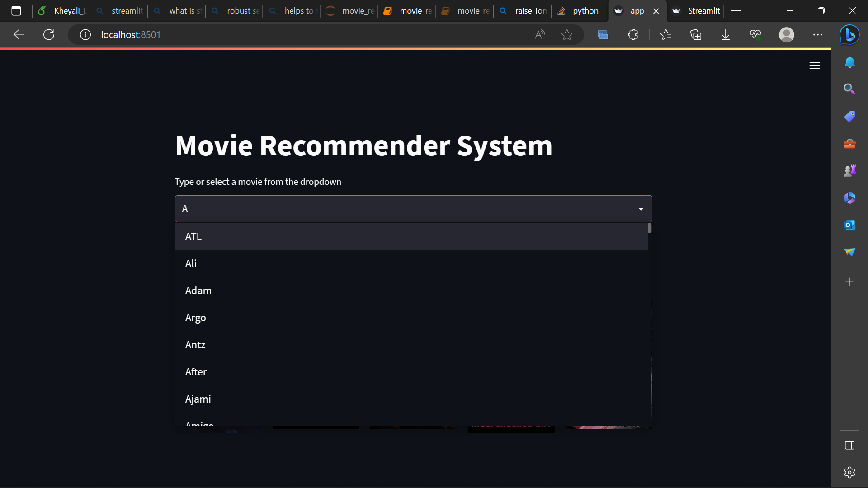868x488 pixels.
Task: Open a new browser tab
Action: click(x=736, y=10)
